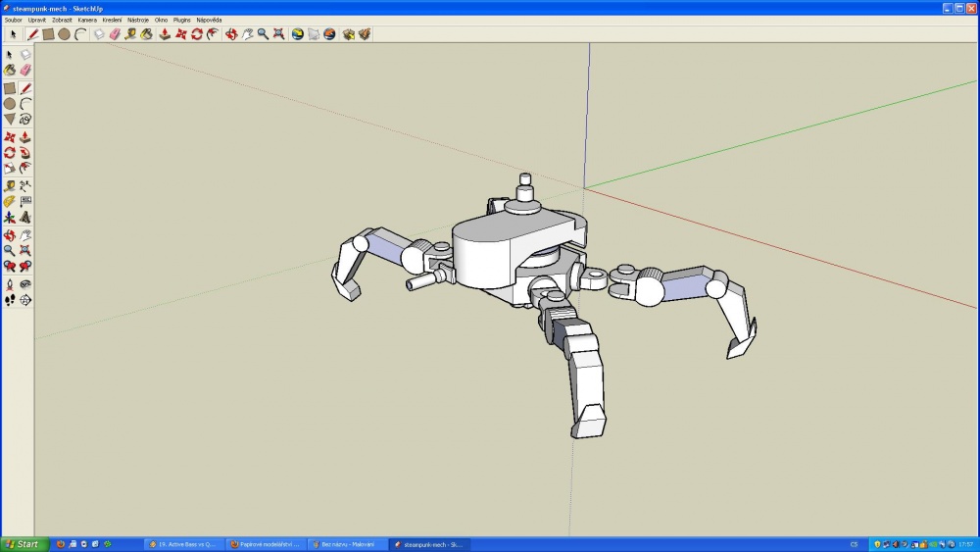Image resolution: width=980 pixels, height=552 pixels.
Task: Open the Zobrazit menu
Action: [x=62, y=20]
